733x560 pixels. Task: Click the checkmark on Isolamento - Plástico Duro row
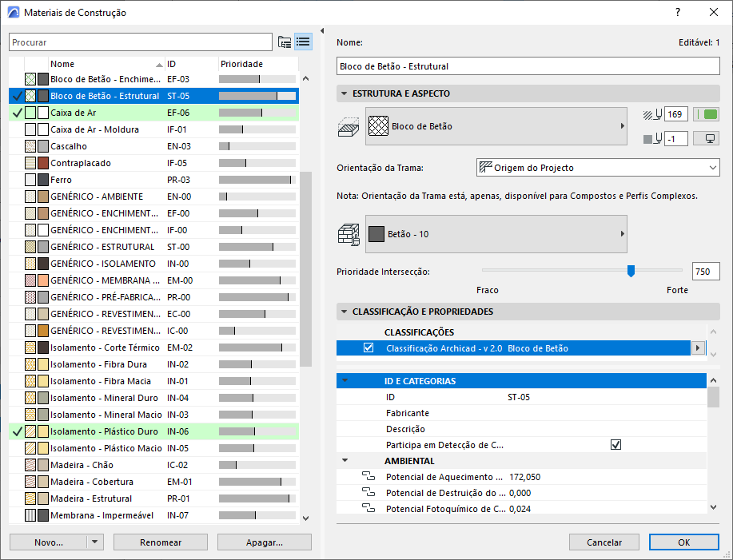[x=18, y=431]
